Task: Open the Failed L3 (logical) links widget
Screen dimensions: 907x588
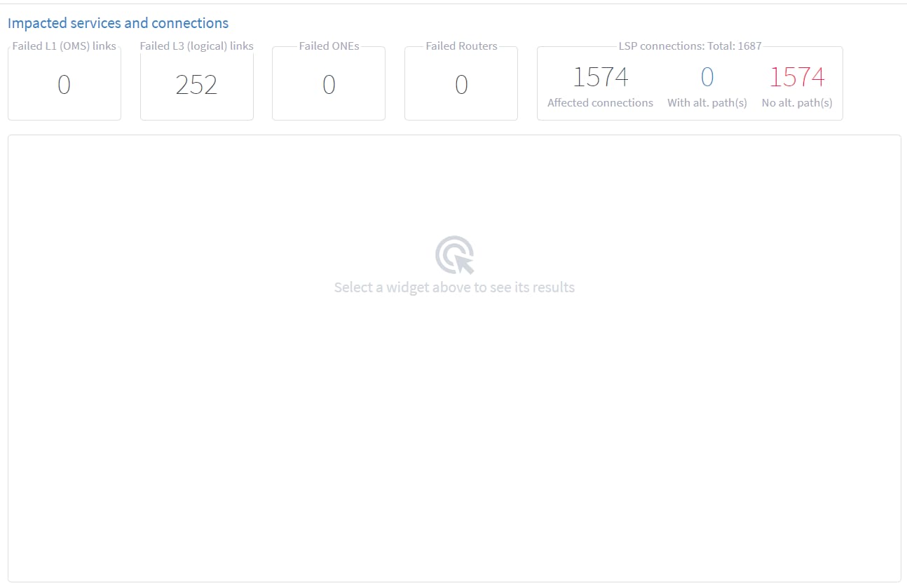Action: 196,84
